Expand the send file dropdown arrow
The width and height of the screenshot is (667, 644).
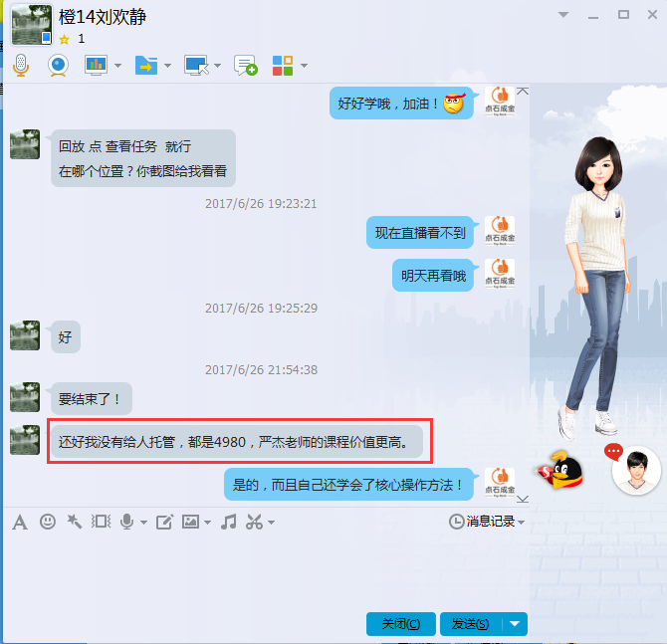167,66
